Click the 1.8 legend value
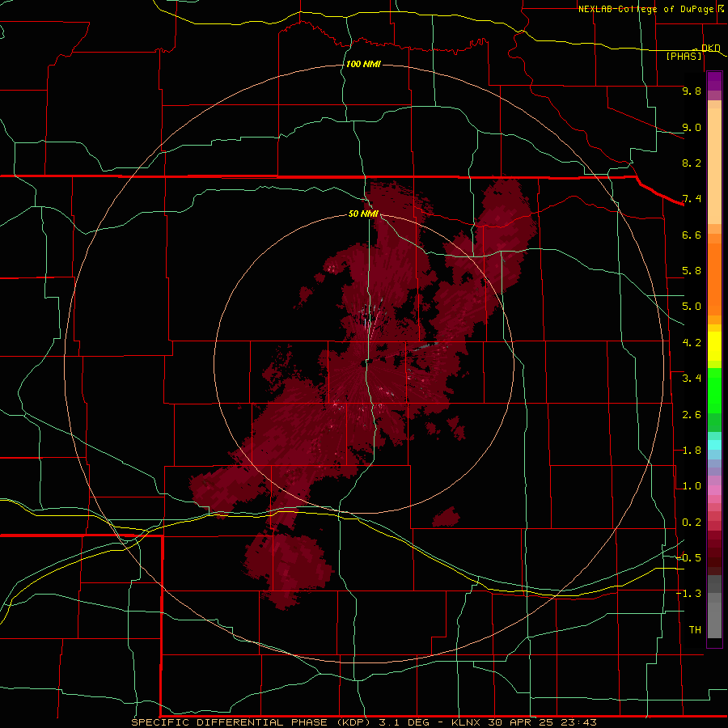 [x=692, y=451]
